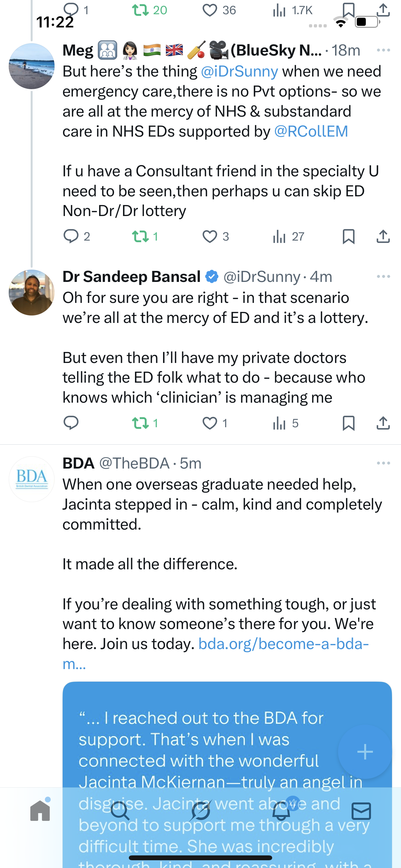Viewport: 401px width, 868px height.
Task: Follow the bda.org become-a-member link
Action: (x=283, y=644)
